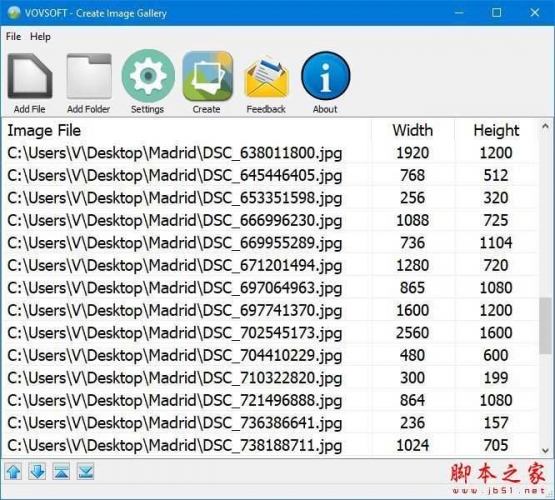The width and height of the screenshot is (555, 500).
Task: Select row DSC_671201494.jpg
Action: pos(271,265)
